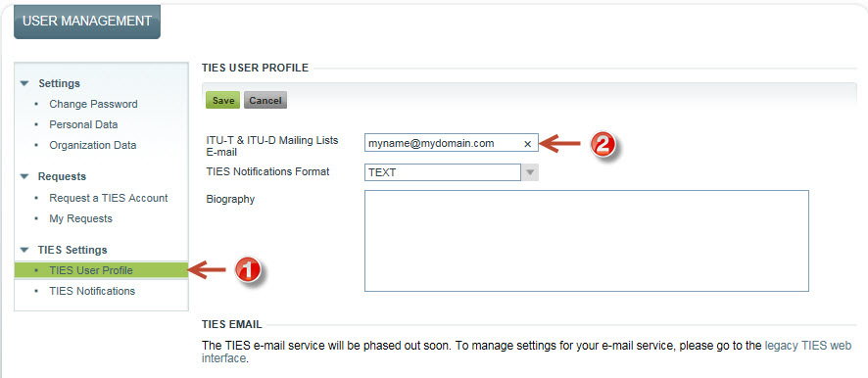Open the TIES Notifications Format dropdown arrow
Screen dimensions: 868x378
[530, 172]
